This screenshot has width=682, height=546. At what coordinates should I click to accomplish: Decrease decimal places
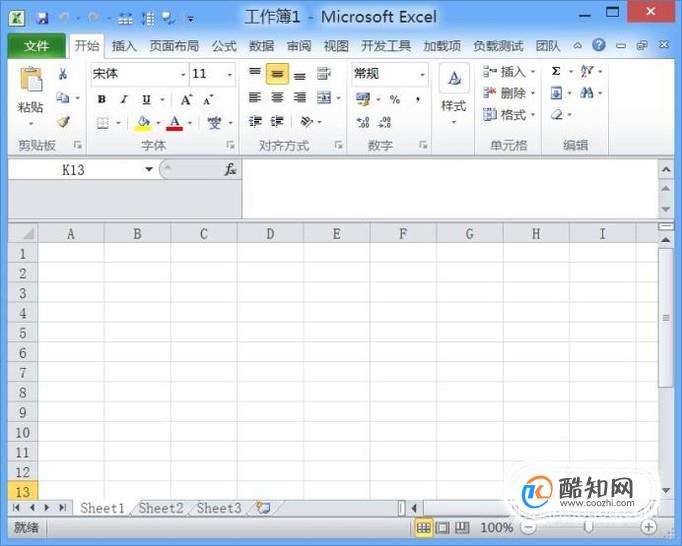tap(384, 122)
